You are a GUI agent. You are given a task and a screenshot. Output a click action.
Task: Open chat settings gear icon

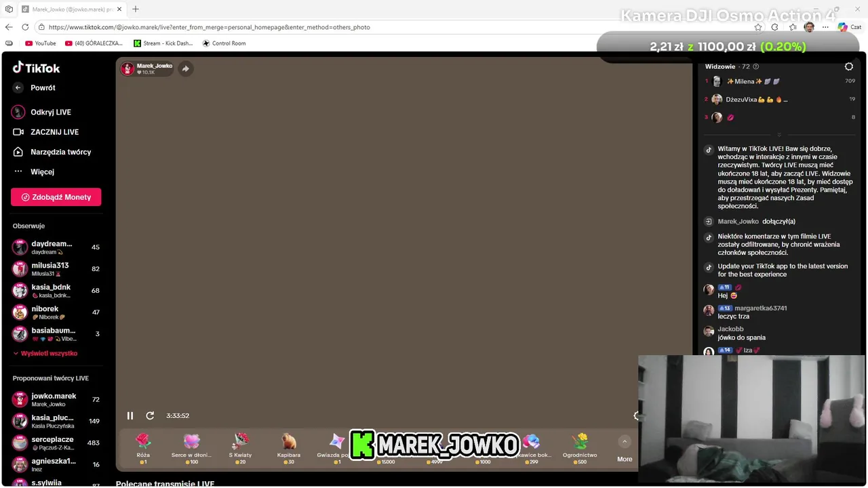pos(848,66)
